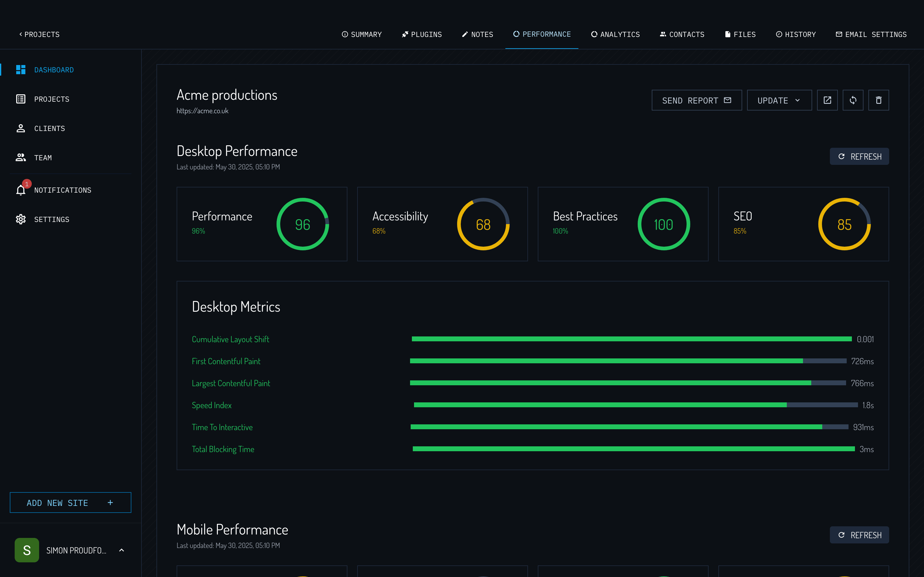Image resolution: width=924 pixels, height=577 pixels.
Task: Expand the Update dropdown button
Action: click(779, 100)
